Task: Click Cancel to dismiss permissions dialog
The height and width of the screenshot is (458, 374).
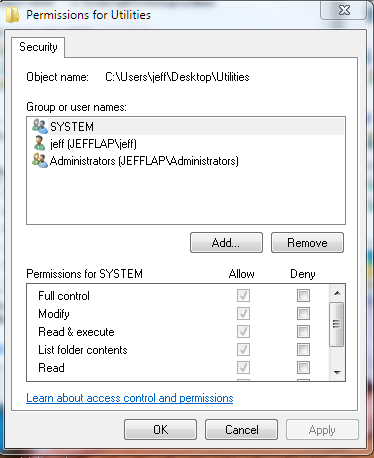Action: click(241, 430)
